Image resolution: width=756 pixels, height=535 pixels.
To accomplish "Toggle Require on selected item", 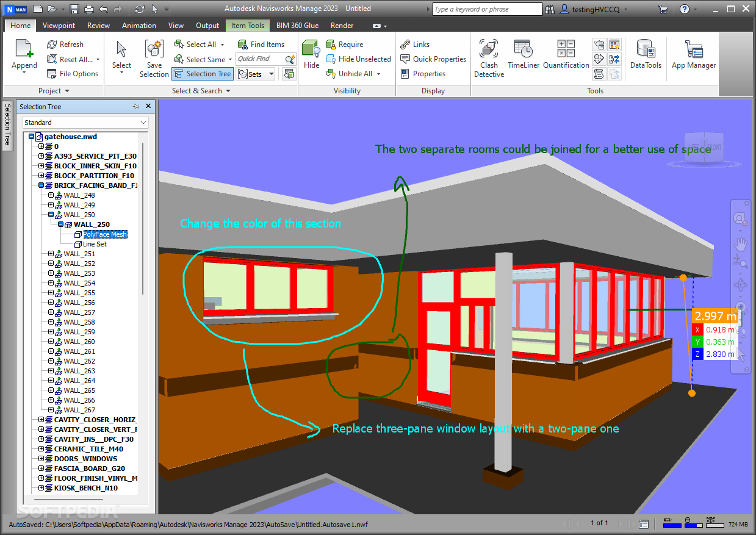I will (x=344, y=45).
